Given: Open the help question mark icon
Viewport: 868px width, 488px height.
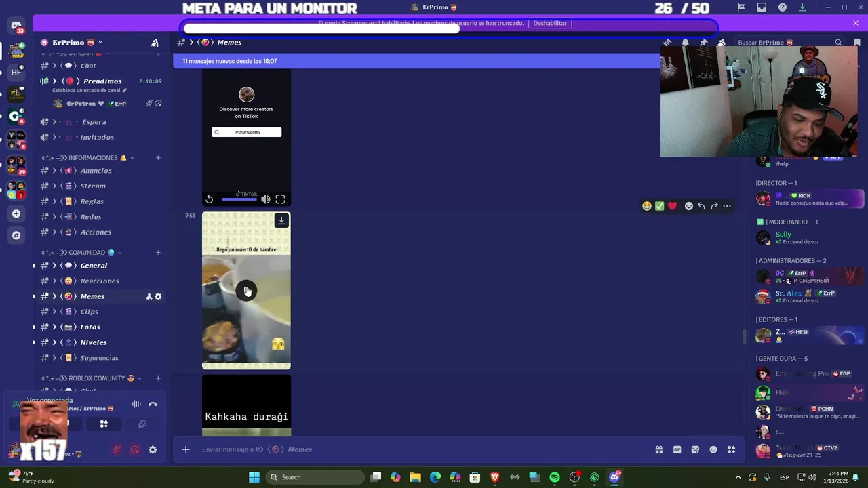Looking at the screenshot, I should click(x=783, y=7).
